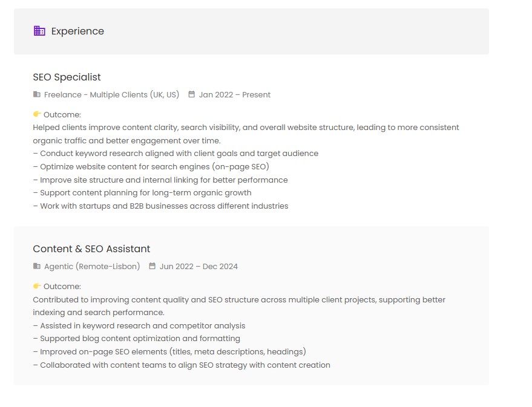Click the Jun 2022 – Dec 2024 date range
The height and width of the screenshot is (407, 532).
point(199,267)
